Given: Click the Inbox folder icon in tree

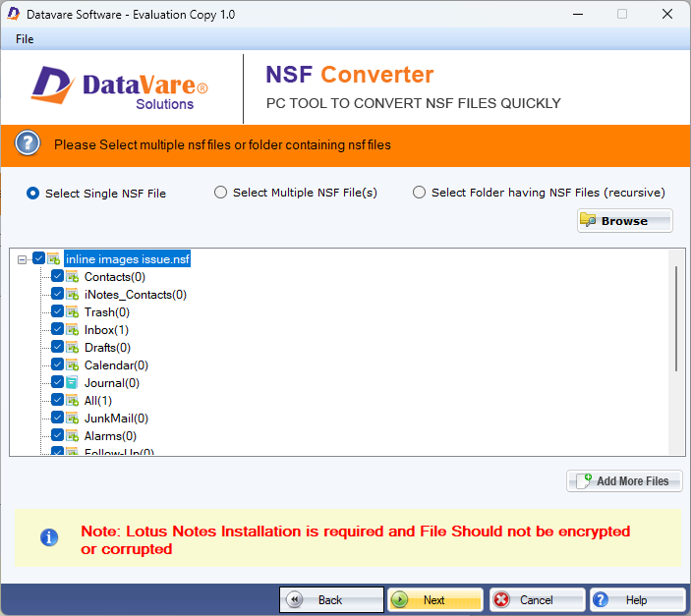Looking at the screenshot, I should point(73,330).
